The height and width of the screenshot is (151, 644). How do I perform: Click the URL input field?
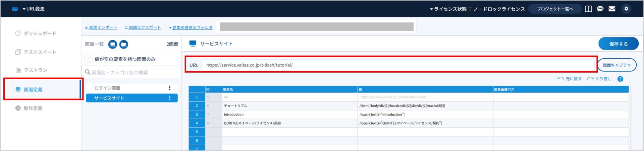(397, 65)
